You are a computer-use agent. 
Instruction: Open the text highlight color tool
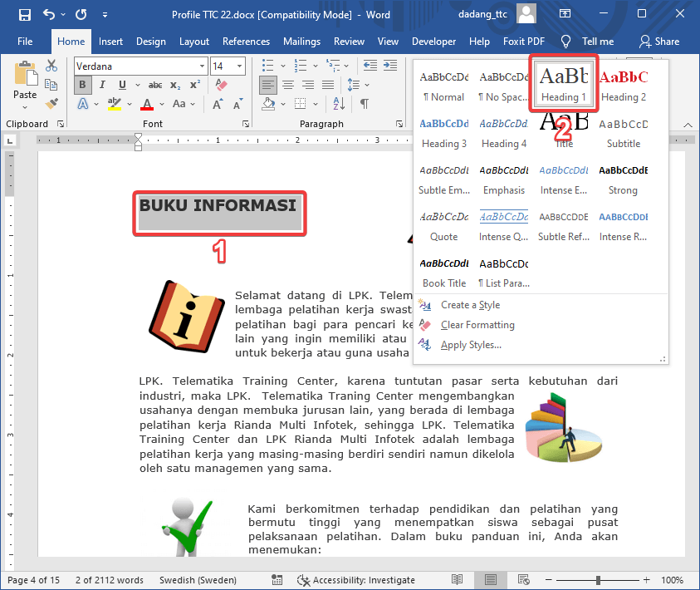click(114, 102)
